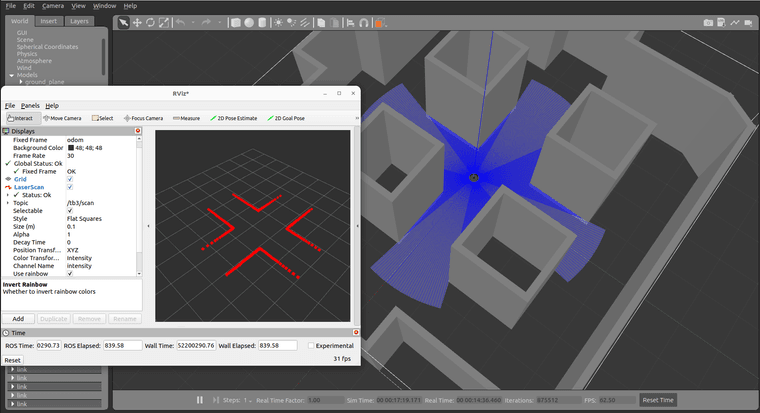The height and width of the screenshot is (413, 760).
Task: Open the Gazebo Edit menu
Action: (x=29, y=6)
